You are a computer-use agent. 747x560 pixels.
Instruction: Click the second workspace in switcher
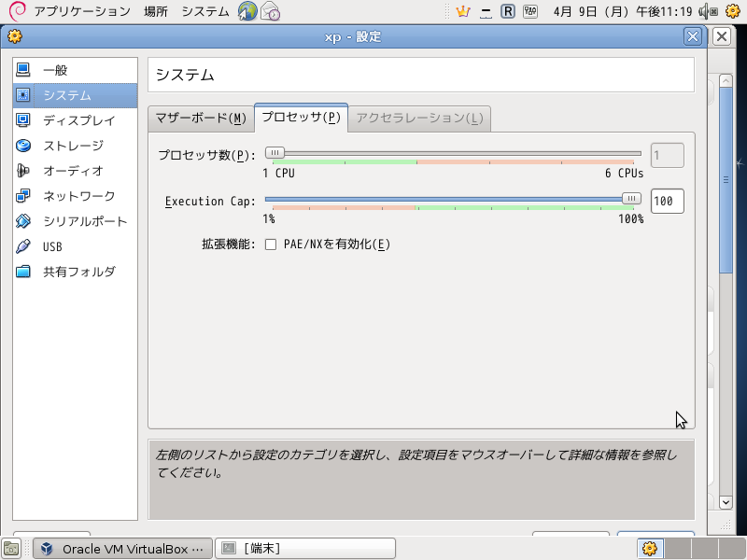click(678, 549)
